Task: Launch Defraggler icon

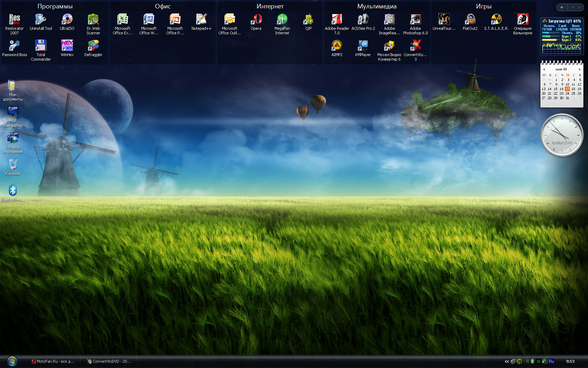Action: 93,48
